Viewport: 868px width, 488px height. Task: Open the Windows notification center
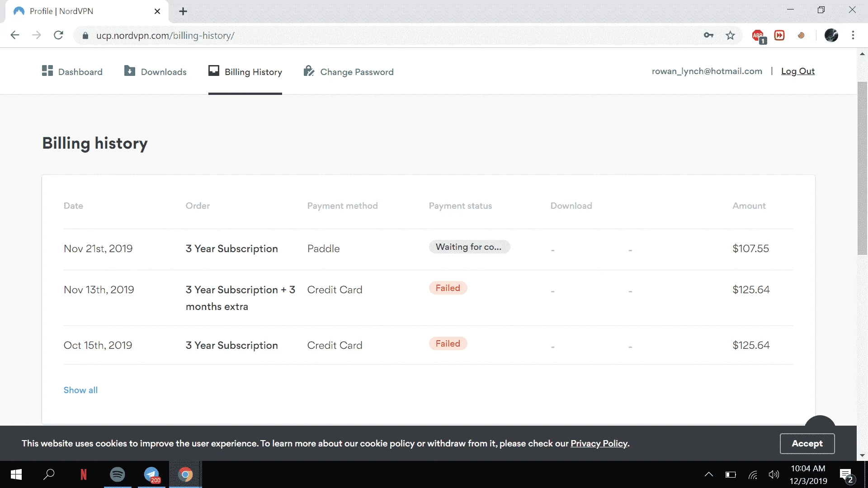click(846, 475)
